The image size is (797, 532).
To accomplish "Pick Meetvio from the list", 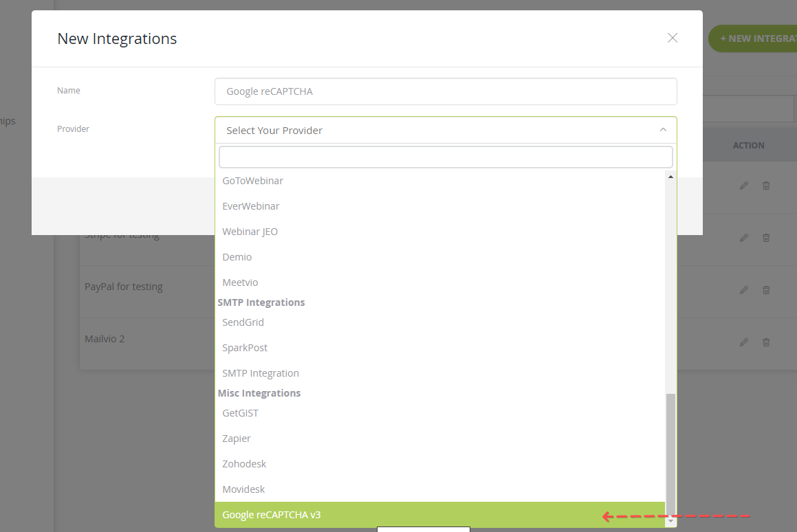I will [440, 282].
